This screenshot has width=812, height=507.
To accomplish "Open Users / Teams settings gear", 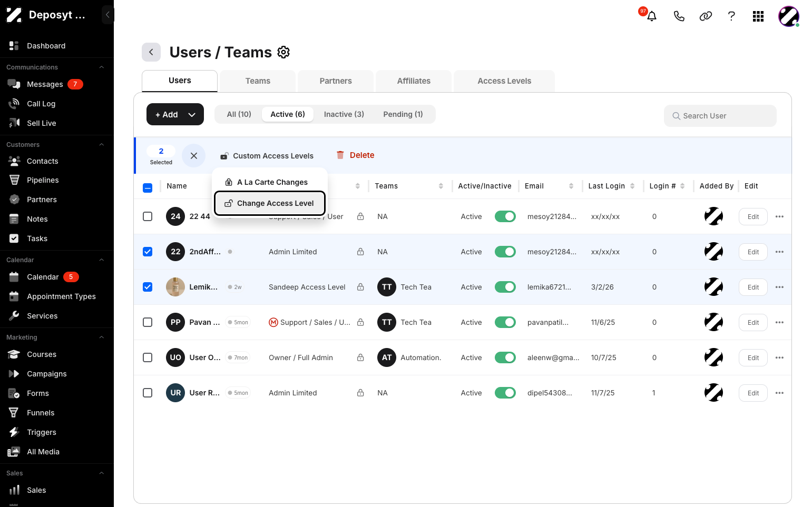I will click(283, 52).
